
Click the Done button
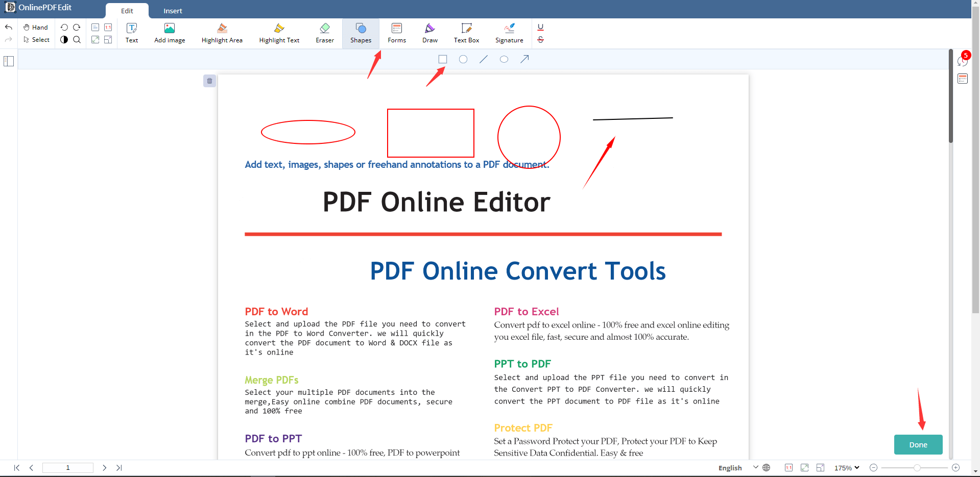pyautogui.click(x=918, y=444)
